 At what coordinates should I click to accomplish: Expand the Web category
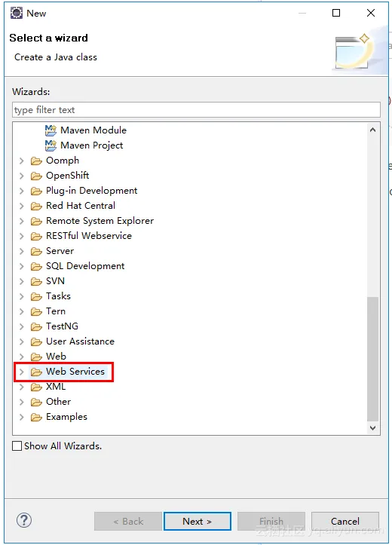click(22, 357)
